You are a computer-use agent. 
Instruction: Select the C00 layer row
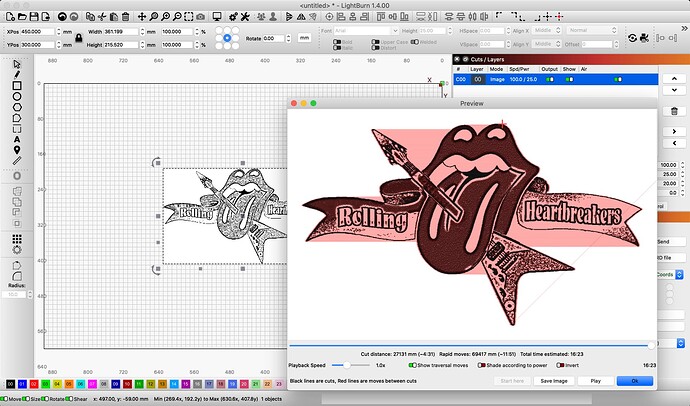click(x=555, y=80)
